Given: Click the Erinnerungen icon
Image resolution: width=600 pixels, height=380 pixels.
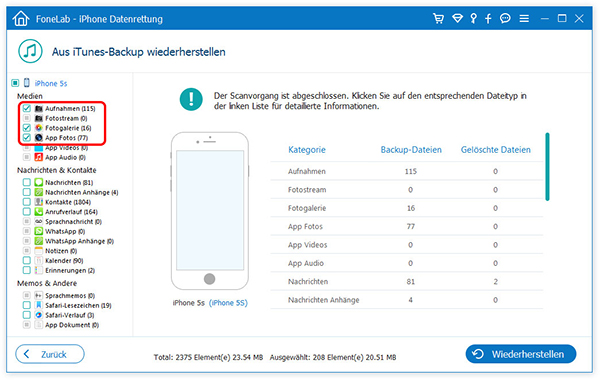Looking at the screenshot, I should 39,270.
